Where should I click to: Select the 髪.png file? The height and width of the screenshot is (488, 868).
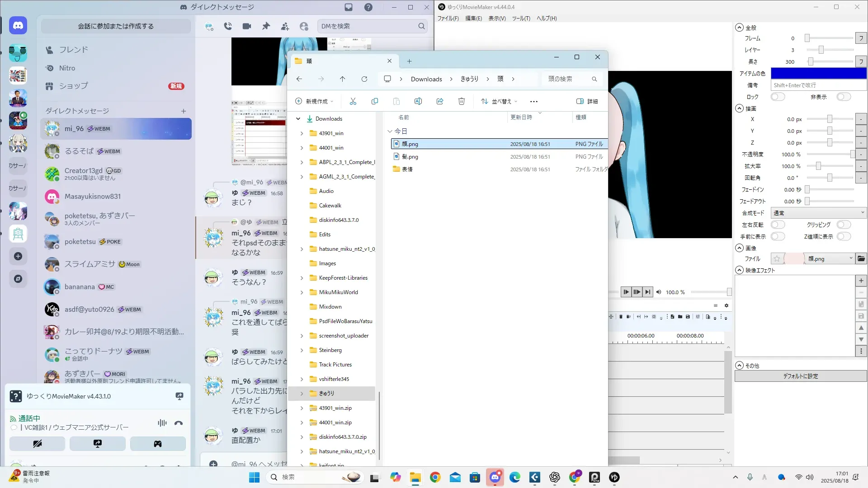[x=410, y=157]
